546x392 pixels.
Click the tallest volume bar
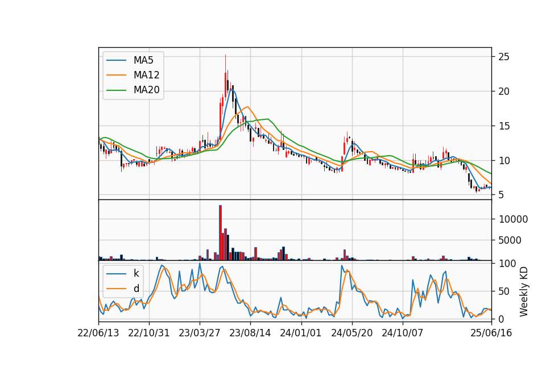click(x=221, y=233)
